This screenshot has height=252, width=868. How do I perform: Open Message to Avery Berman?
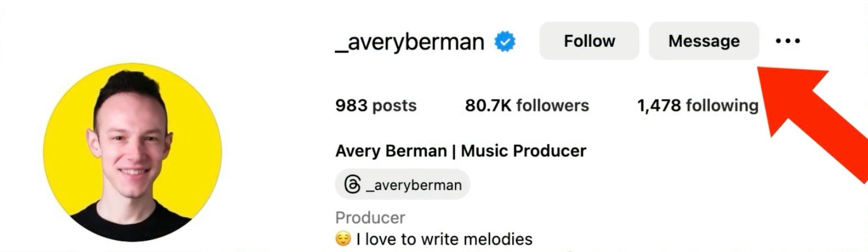pos(704,41)
